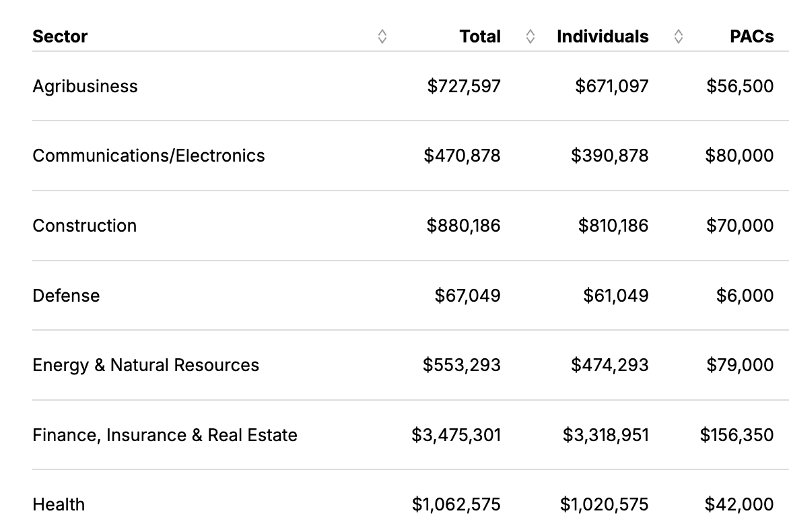Click the Total column header
The height and width of the screenshot is (532, 789).
coord(480,36)
